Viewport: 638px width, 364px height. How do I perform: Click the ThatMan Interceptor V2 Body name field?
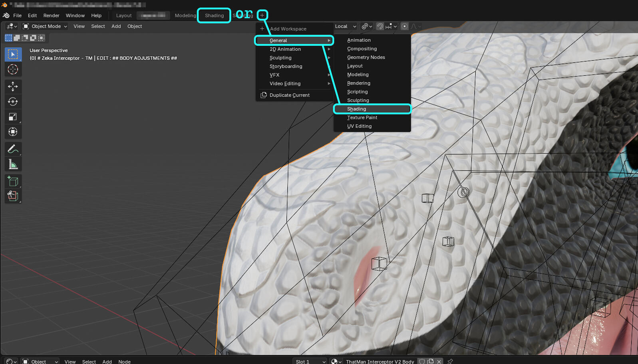pos(380,361)
